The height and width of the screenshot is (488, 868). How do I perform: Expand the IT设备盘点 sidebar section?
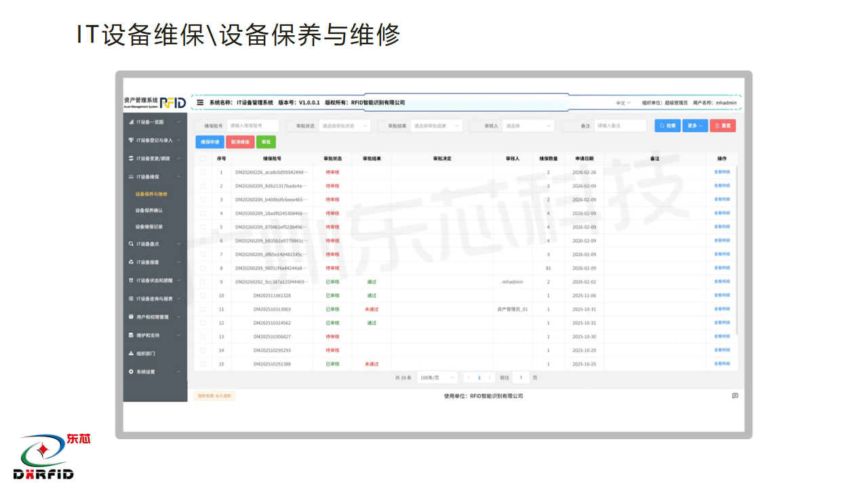point(179,244)
